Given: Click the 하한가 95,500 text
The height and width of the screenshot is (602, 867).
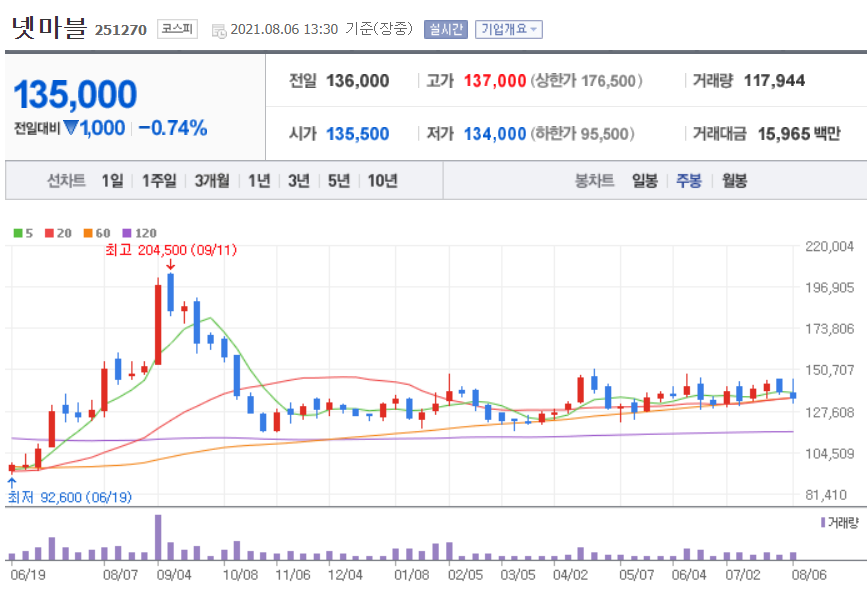Looking at the screenshot, I should (x=583, y=134).
